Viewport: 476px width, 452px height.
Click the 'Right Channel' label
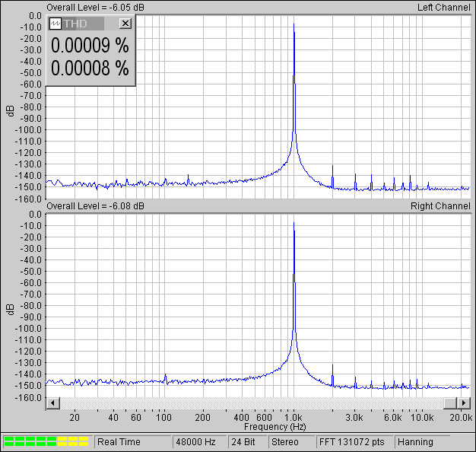pos(440,206)
